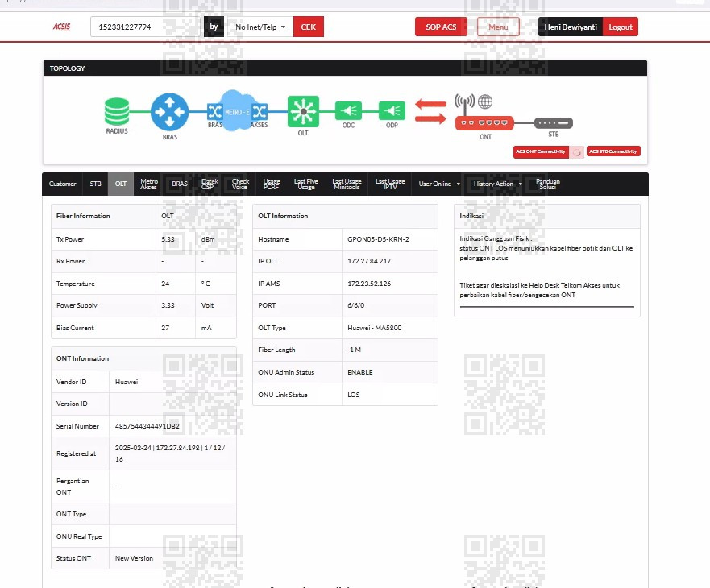Click the ONU Link Status value LOS
The width and height of the screenshot is (710, 588).
354,395
